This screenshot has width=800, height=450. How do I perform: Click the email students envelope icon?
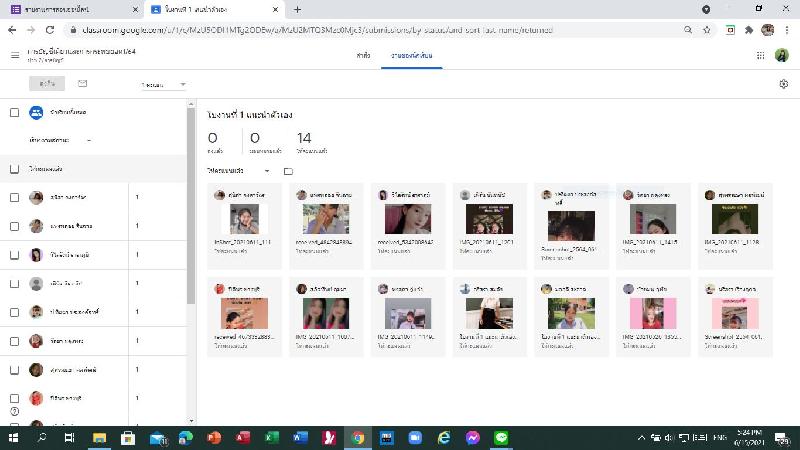[82, 84]
